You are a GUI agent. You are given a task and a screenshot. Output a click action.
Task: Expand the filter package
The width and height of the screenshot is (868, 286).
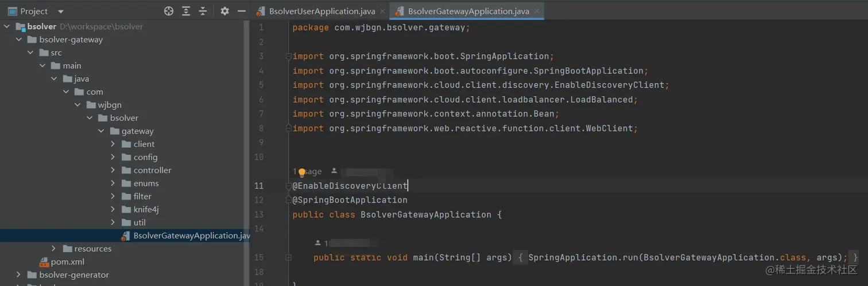pos(113,197)
